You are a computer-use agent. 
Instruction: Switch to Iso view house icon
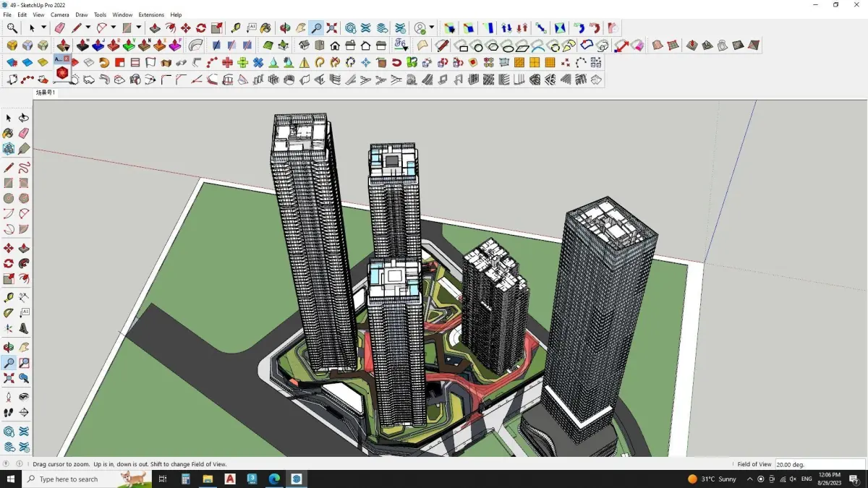coord(305,46)
